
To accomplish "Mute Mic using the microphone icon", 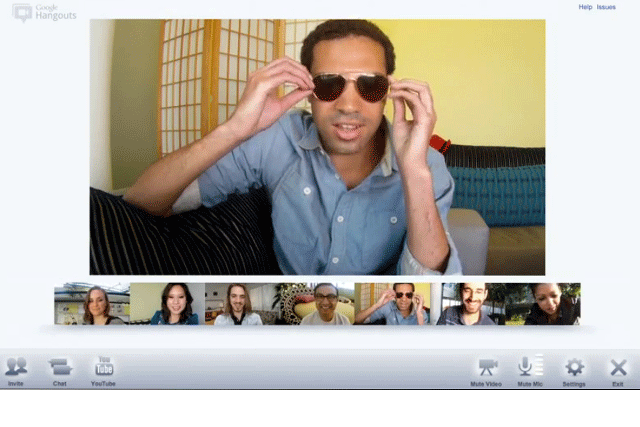I will (x=525, y=366).
